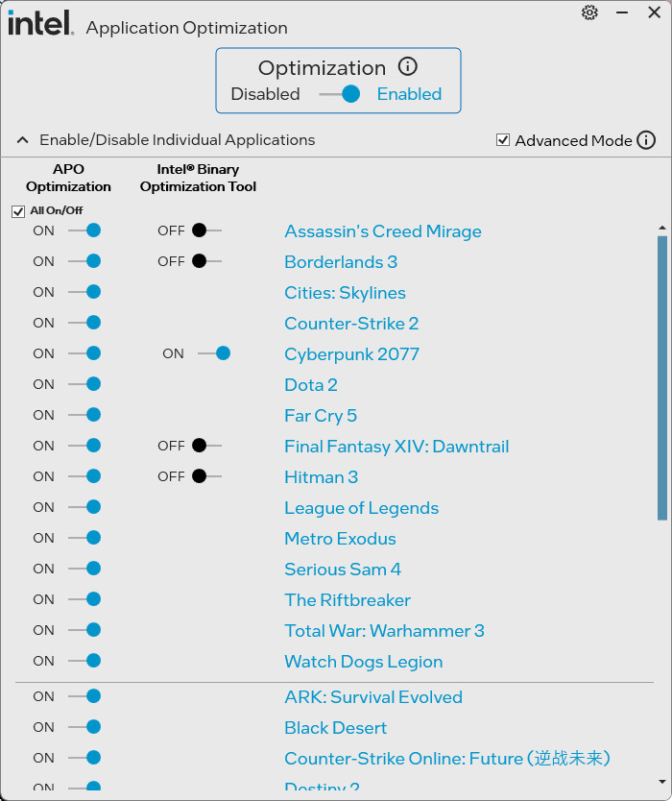Screen dimensions: 672x801
Task: Close the Application Optimization window
Action: click(654, 12)
